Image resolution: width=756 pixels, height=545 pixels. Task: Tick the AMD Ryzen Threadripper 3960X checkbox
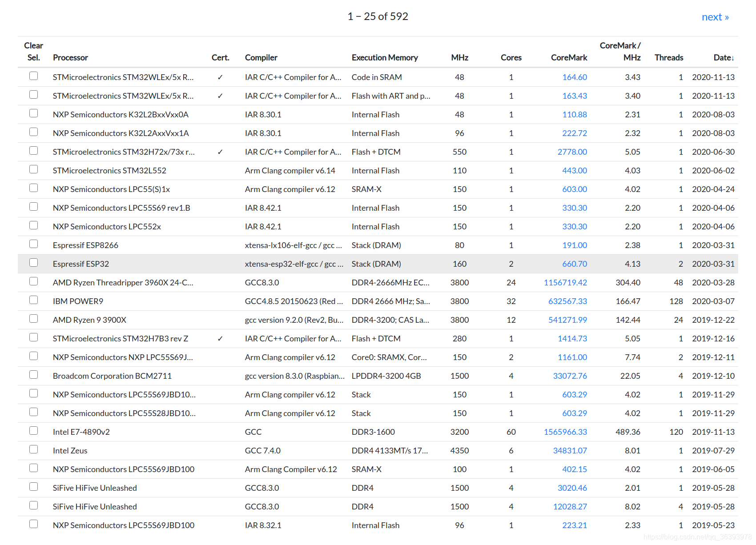tap(33, 281)
